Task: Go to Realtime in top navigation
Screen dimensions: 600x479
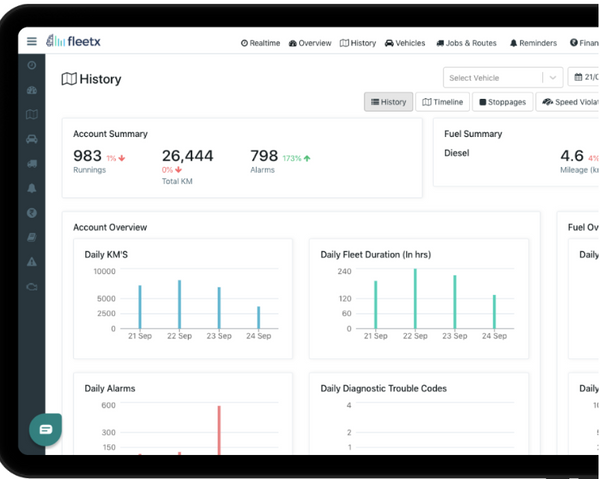Action: coord(260,43)
